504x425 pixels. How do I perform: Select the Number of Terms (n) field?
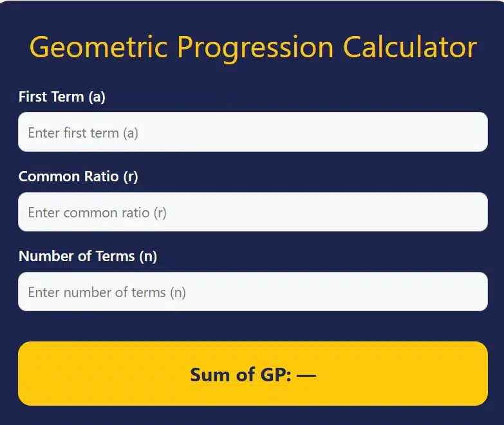click(x=252, y=292)
